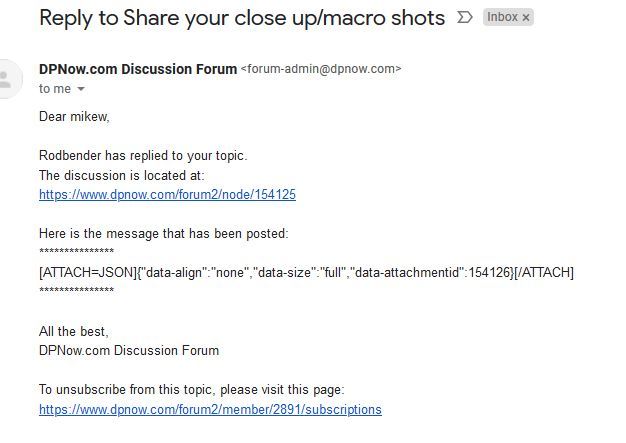Click the "To unsubscribe from this topic" sentence
Screen dimensions: 626x443
point(191,389)
